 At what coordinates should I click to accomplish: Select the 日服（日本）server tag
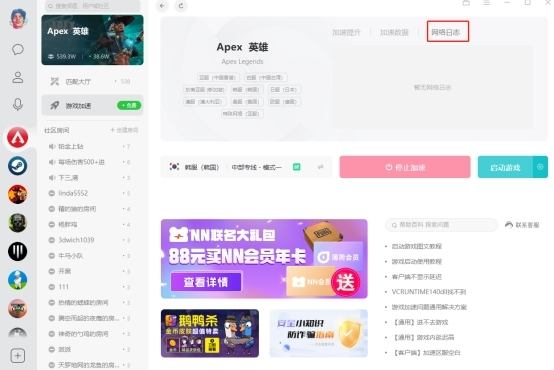click(284, 89)
